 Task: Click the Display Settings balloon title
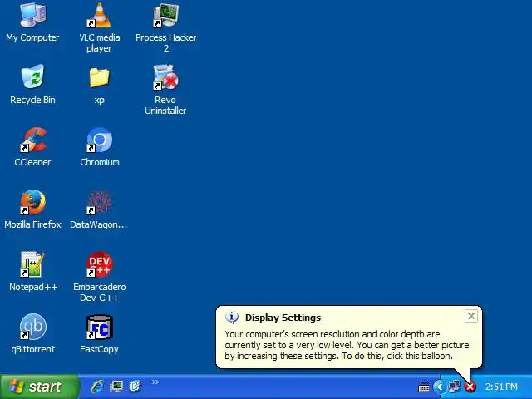pyautogui.click(x=283, y=318)
